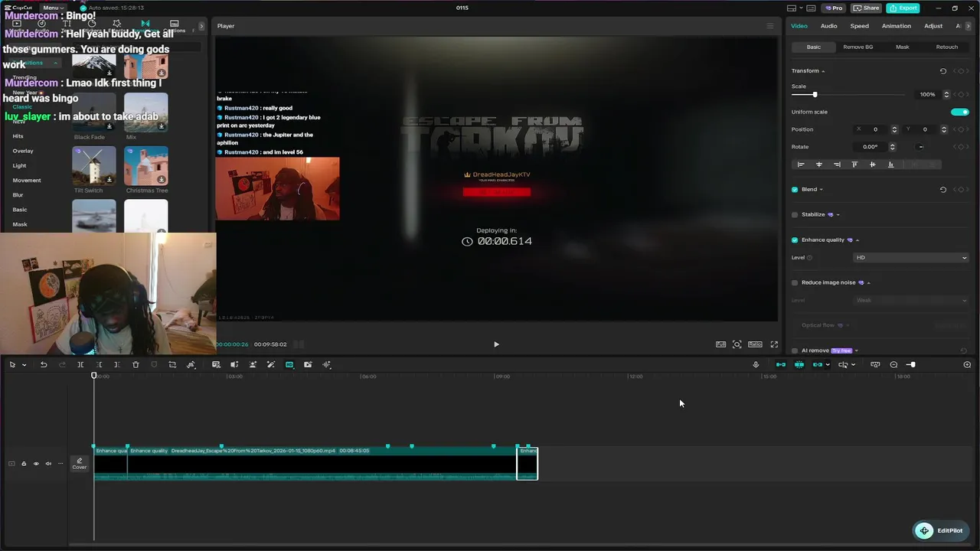Click the Share button
This screenshot has height=551, width=980.
[x=866, y=8]
